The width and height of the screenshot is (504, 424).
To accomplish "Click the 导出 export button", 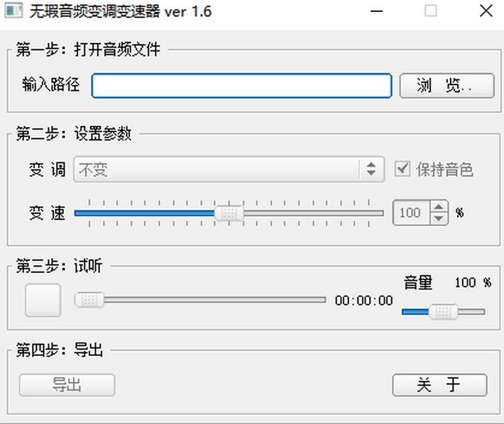I will [67, 385].
